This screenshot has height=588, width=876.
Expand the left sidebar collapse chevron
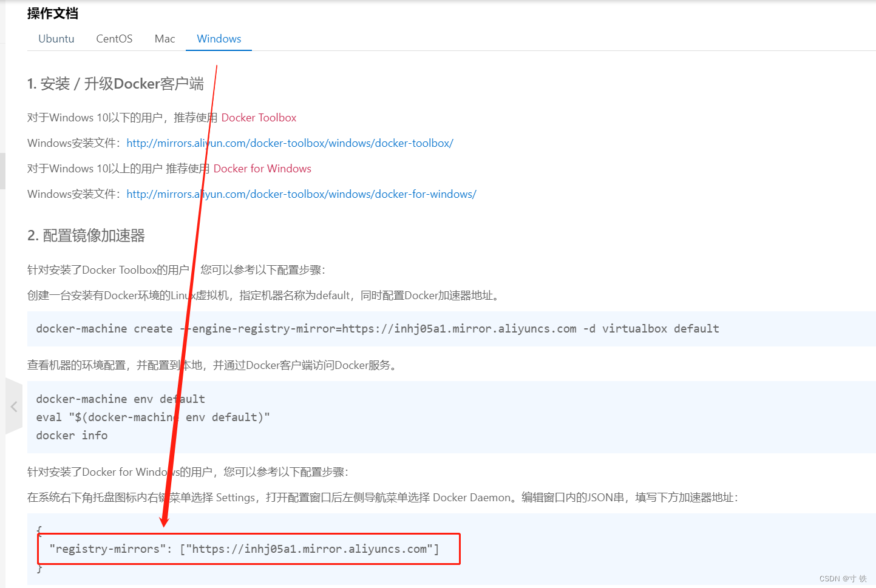[14, 407]
